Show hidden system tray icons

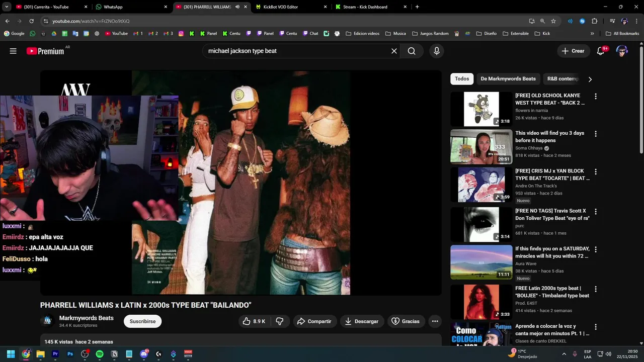[563, 354]
